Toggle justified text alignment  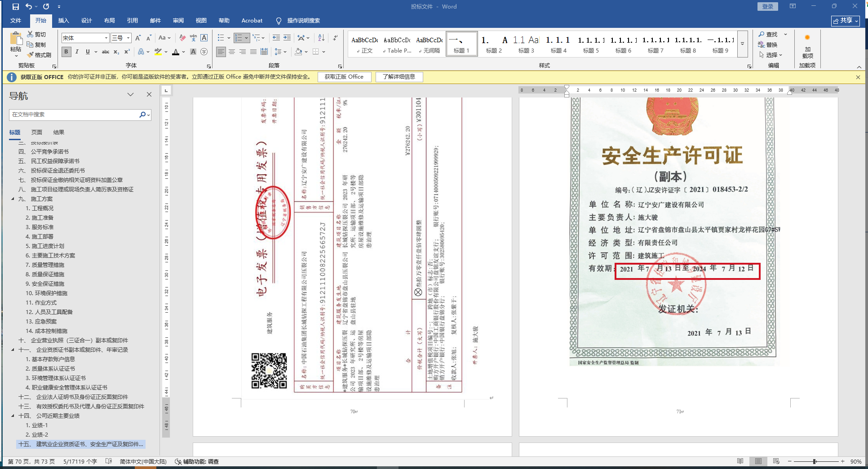(253, 52)
